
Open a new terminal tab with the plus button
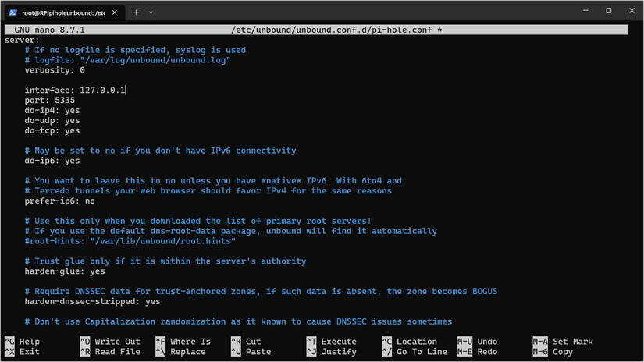coord(136,12)
